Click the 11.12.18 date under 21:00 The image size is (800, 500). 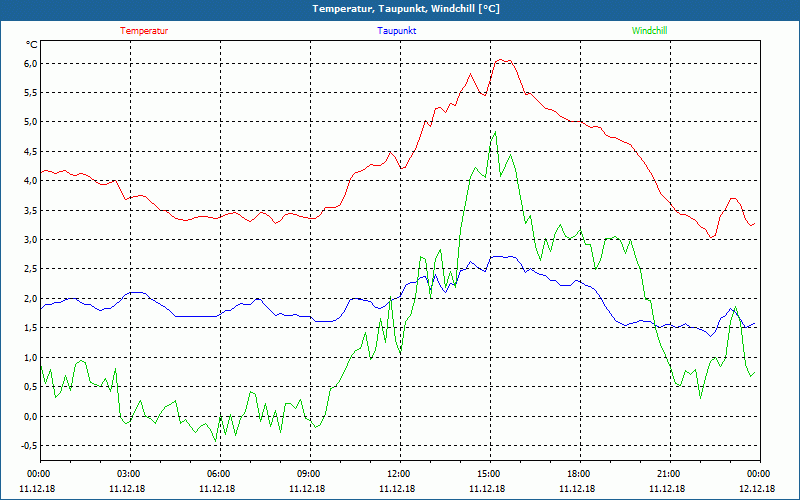tap(667, 489)
